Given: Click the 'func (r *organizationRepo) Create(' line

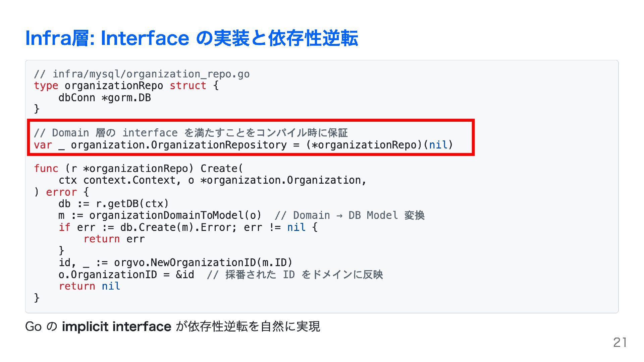Looking at the screenshot, I should 138,169.
